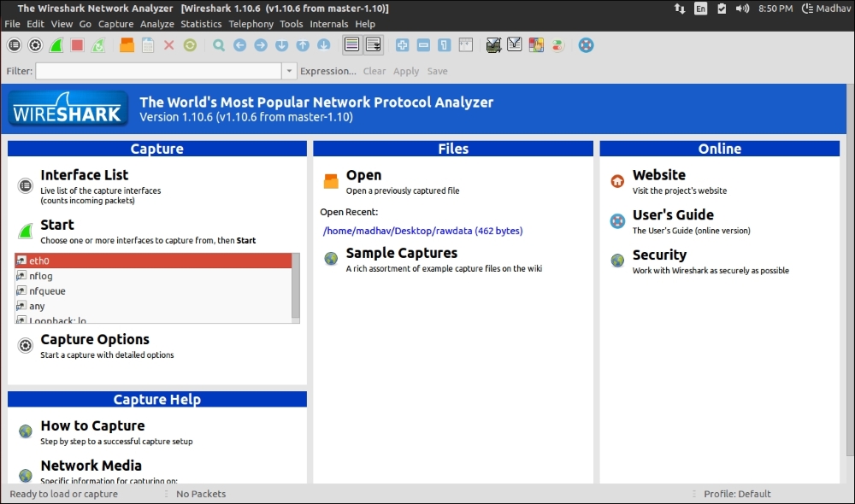This screenshot has width=855, height=504.
Task: Use the Find Packet magnifier icon
Action: [x=217, y=44]
